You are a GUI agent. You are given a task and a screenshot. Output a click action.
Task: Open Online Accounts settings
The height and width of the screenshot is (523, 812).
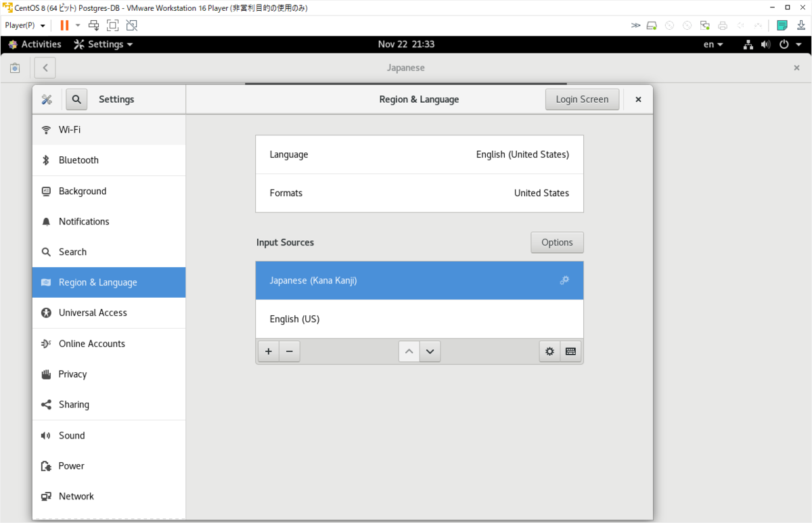point(109,344)
